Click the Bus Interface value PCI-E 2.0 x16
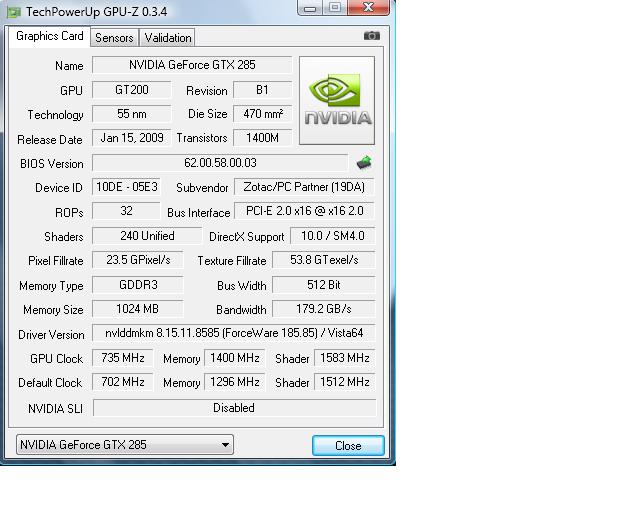This screenshot has height=512, width=640. (304, 211)
